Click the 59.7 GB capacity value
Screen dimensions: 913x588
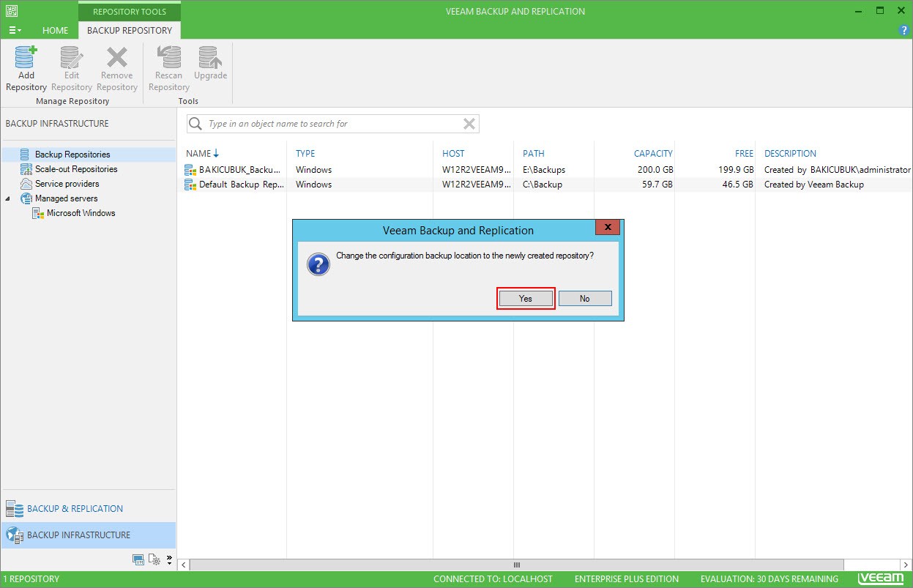657,185
